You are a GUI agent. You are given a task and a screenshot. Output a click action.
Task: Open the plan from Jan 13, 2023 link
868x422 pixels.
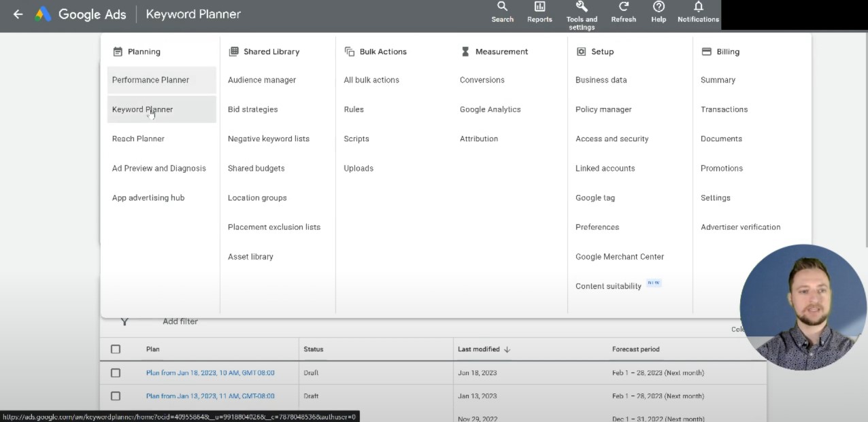(210, 396)
